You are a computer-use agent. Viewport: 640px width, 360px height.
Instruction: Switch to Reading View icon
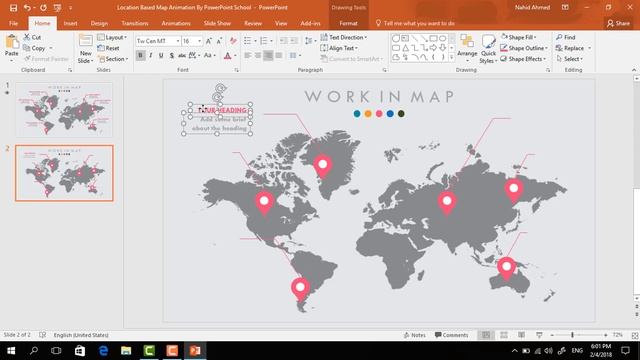click(522, 335)
